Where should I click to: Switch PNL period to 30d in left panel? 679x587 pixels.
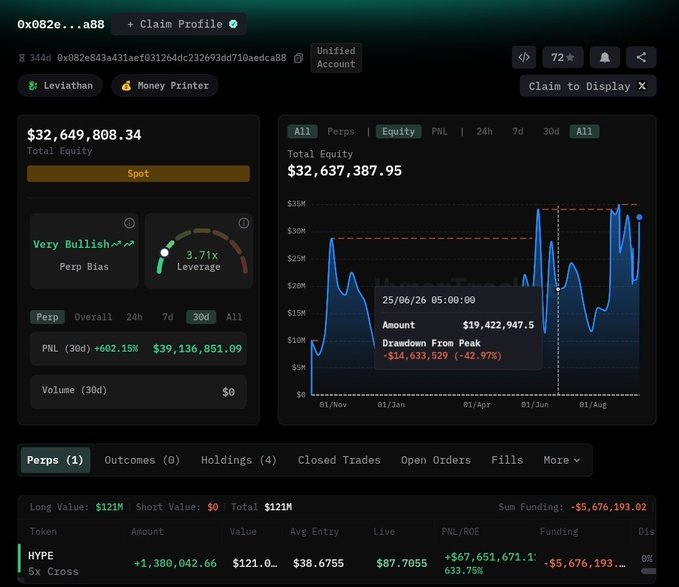tap(201, 317)
